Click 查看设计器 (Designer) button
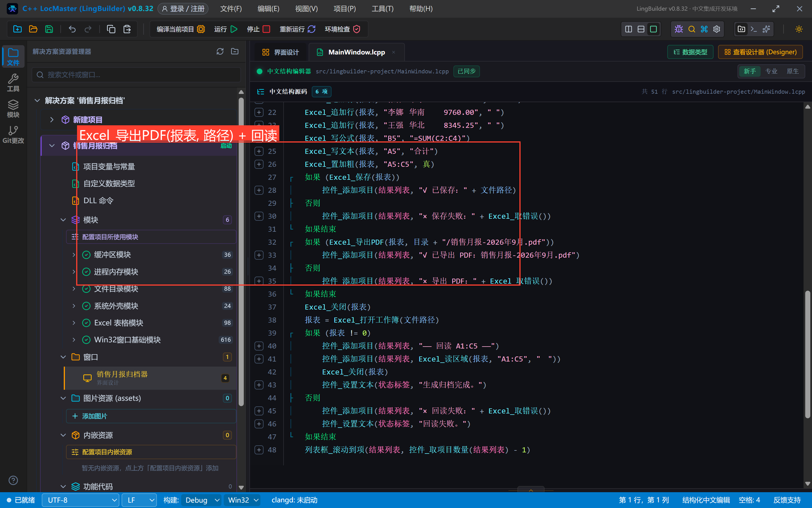Screen dimensions: 812x508 760,52
